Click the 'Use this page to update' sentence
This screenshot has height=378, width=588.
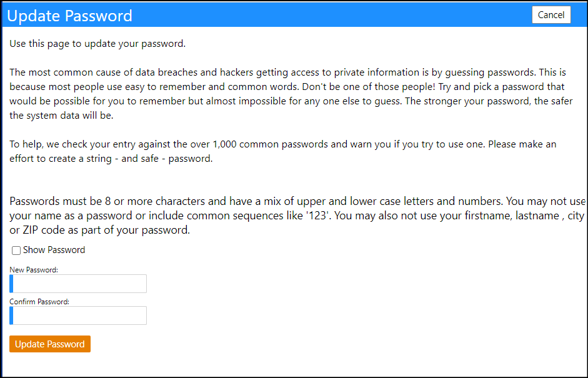coord(97,44)
